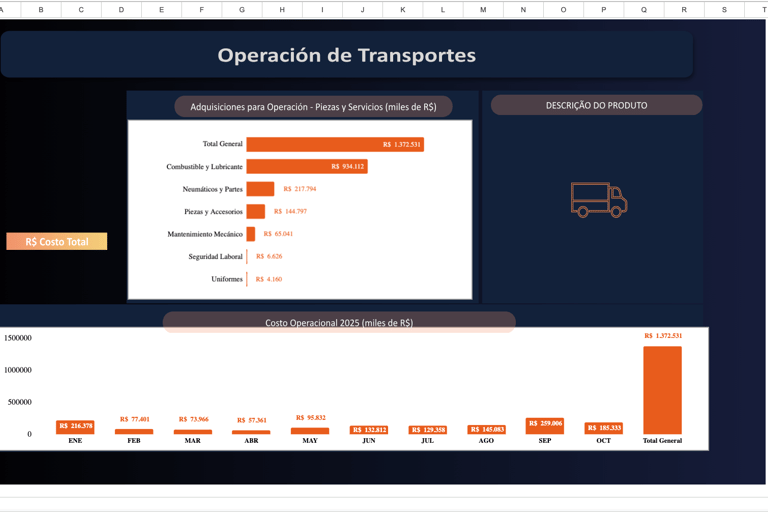Select column H header
Screen dimensions: 768x512
tap(282, 10)
